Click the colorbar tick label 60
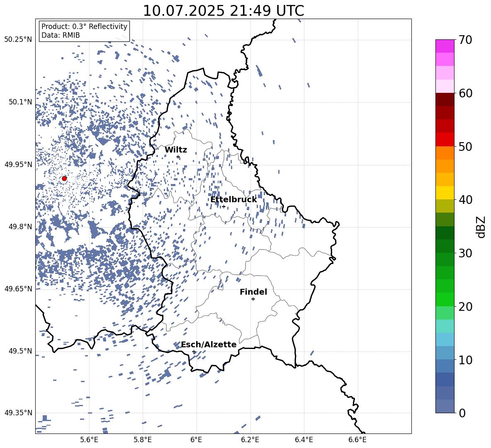Viewport: 491px width, 448px height. click(x=466, y=93)
